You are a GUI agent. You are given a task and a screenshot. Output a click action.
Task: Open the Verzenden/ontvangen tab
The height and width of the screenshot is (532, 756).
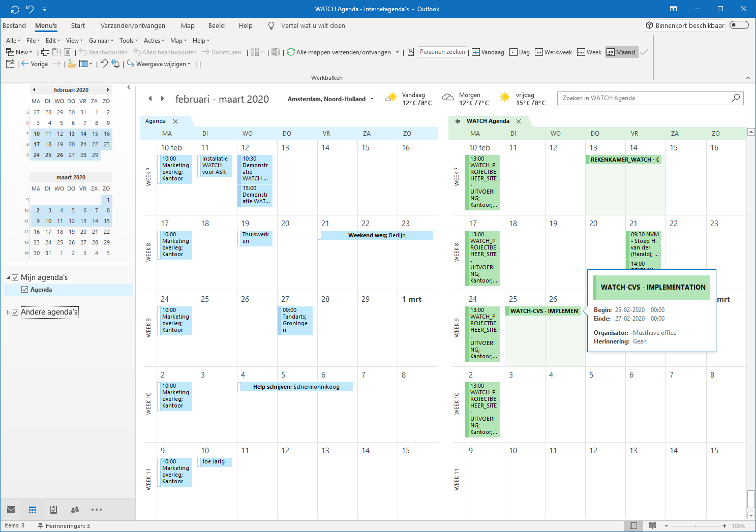point(133,25)
